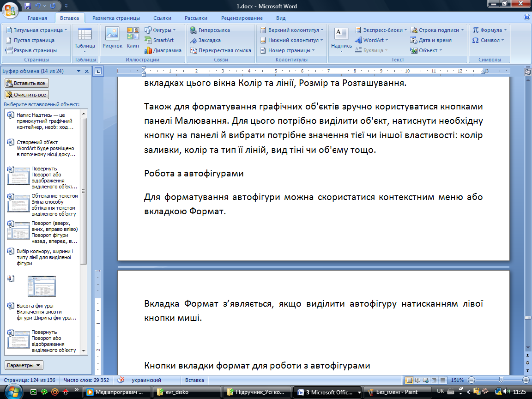Insert a blank page (Пустая страница)
Viewport: 532px width, 399px height.
[30, 40]
